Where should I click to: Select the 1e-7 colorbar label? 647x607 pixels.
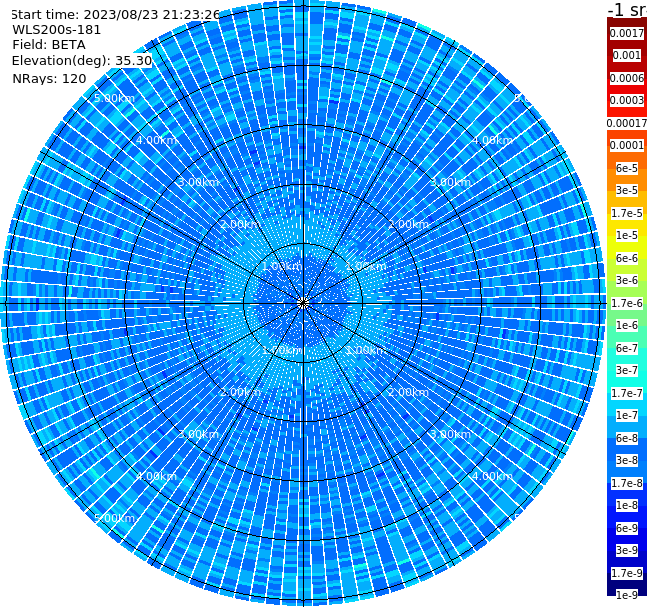pos(627,415)
